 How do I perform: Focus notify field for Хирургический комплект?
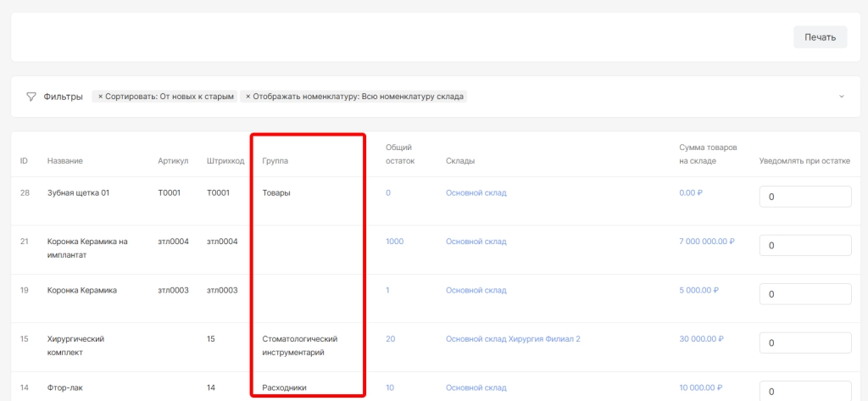tap(804, 343)
